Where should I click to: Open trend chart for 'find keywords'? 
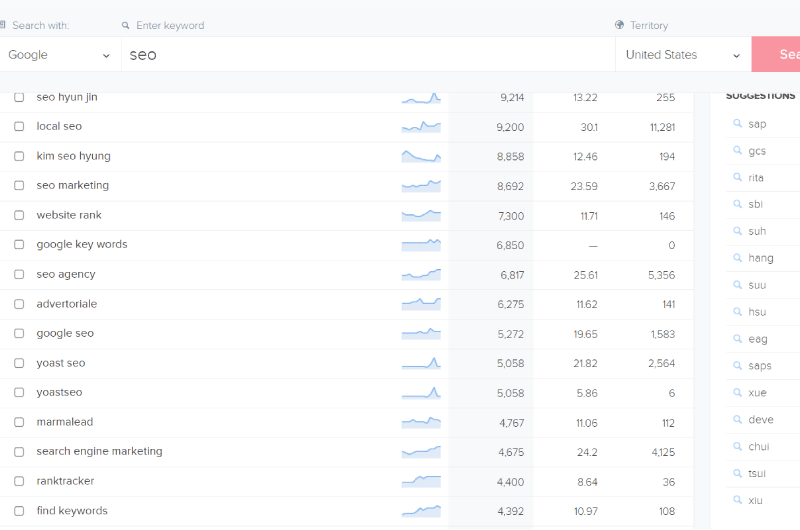[x=421, y=511]
